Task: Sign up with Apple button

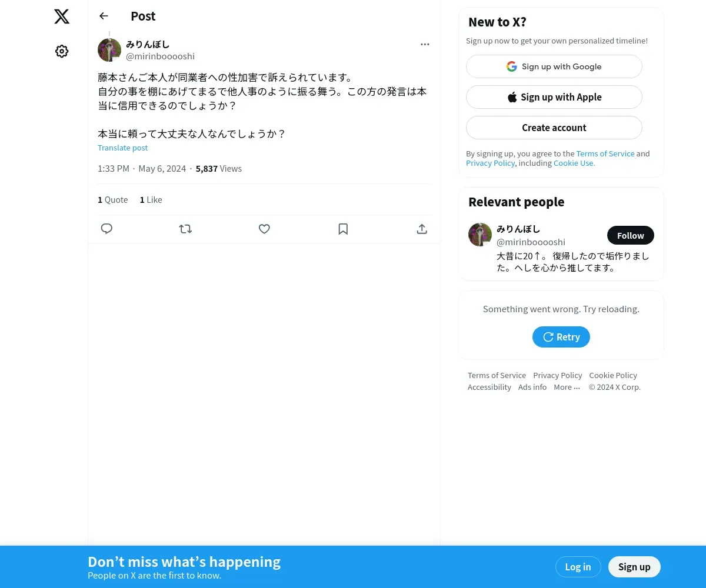Action: [x=554, y=97]
